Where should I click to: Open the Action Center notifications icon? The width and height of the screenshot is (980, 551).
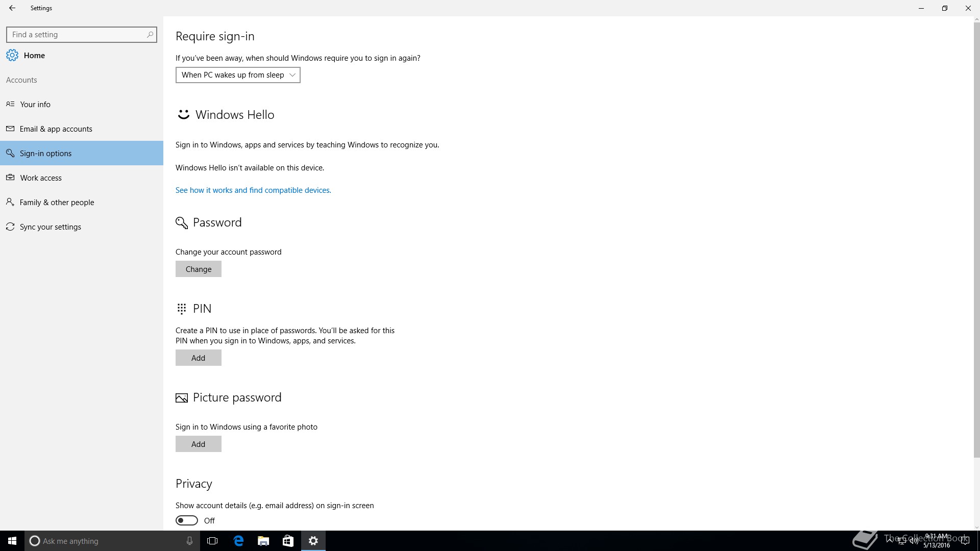(965, 541)
